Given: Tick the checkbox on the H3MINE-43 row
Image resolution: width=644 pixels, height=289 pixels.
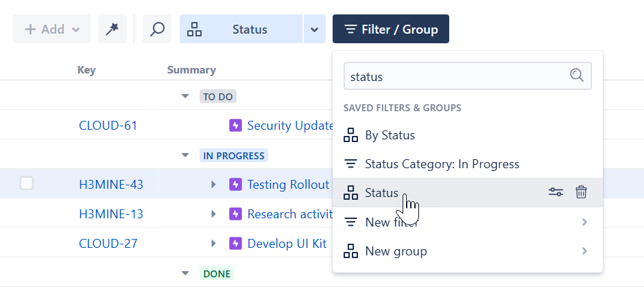Looking at the screenshot, I should (x=27, y=183).
